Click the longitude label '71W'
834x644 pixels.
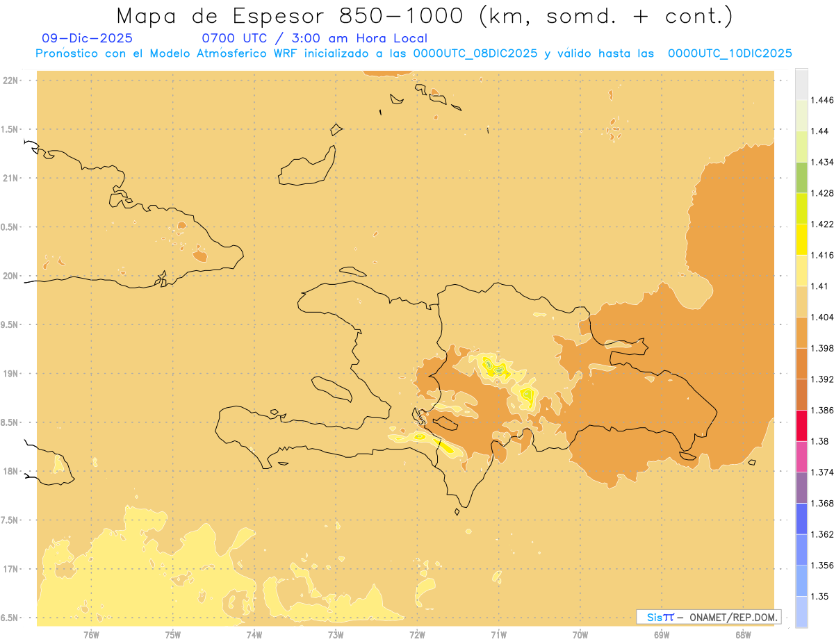click(498, 634)
